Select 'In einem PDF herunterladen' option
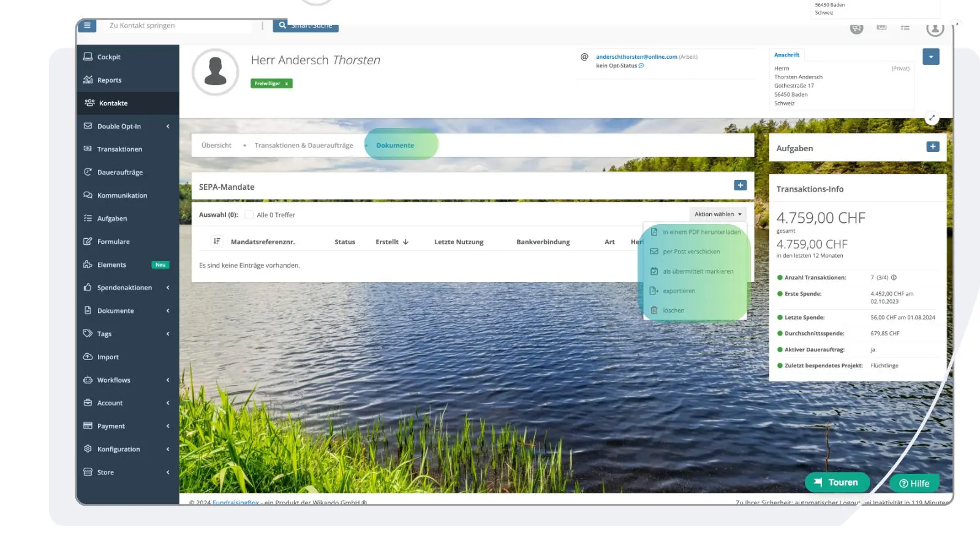 (x=701, y=232)
